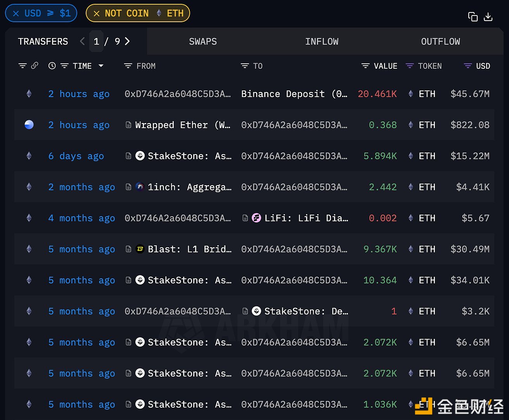
Task: Open the Binance Deposit address link
Action: [294, 94]
